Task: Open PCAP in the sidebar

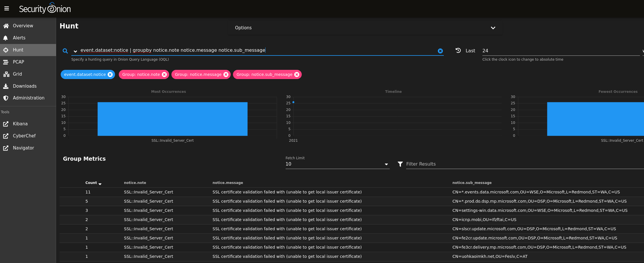Action: (x=28, y=62)
